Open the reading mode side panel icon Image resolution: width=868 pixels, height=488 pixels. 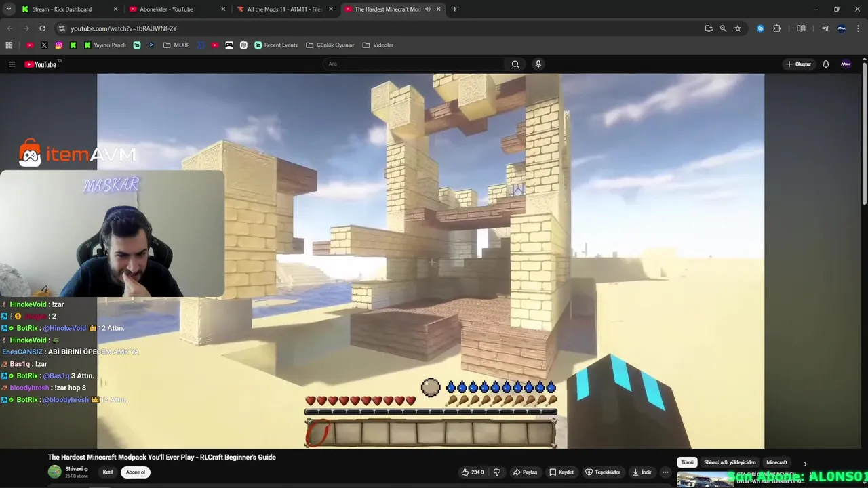(801, 28)
